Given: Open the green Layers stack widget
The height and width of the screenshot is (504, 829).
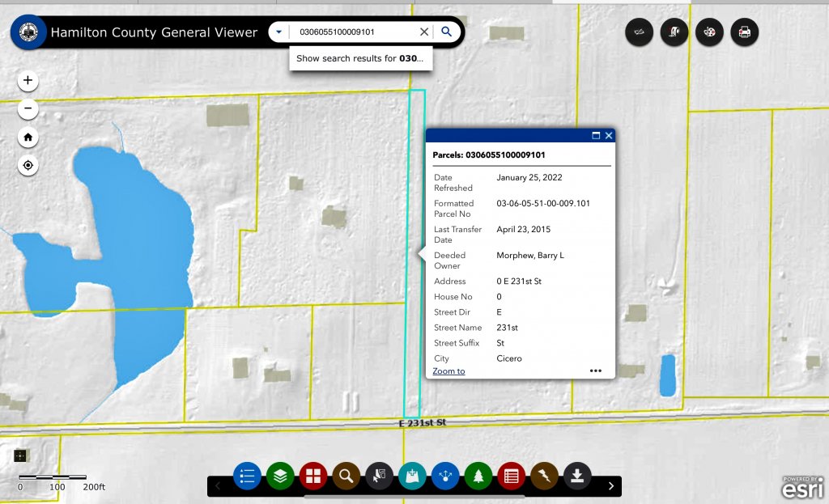Looking at the screenshot, I should [x=280, y=476].
